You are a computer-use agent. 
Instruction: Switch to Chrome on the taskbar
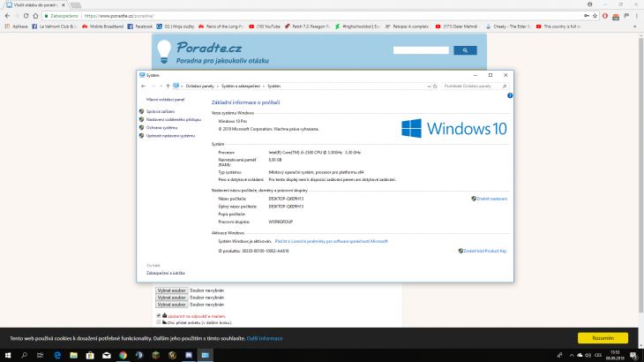point(123,355)
